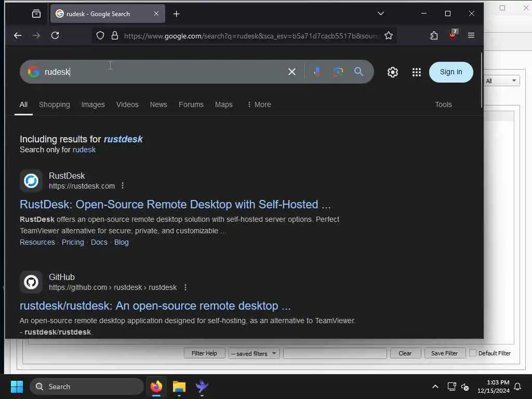This screenshot has width=532, height=399.
Task: Open the Docs sitelink
Action: (99, 242)
